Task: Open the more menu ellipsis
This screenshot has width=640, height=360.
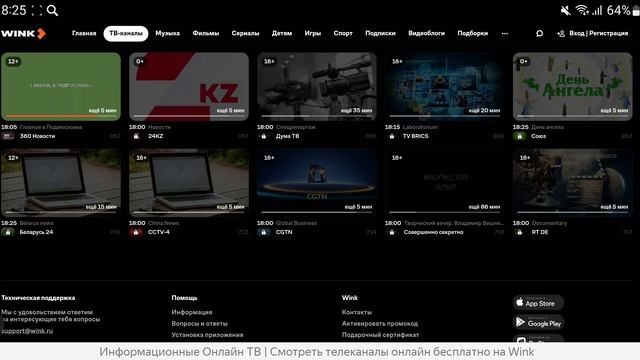Action: click(x=505, y=33)
